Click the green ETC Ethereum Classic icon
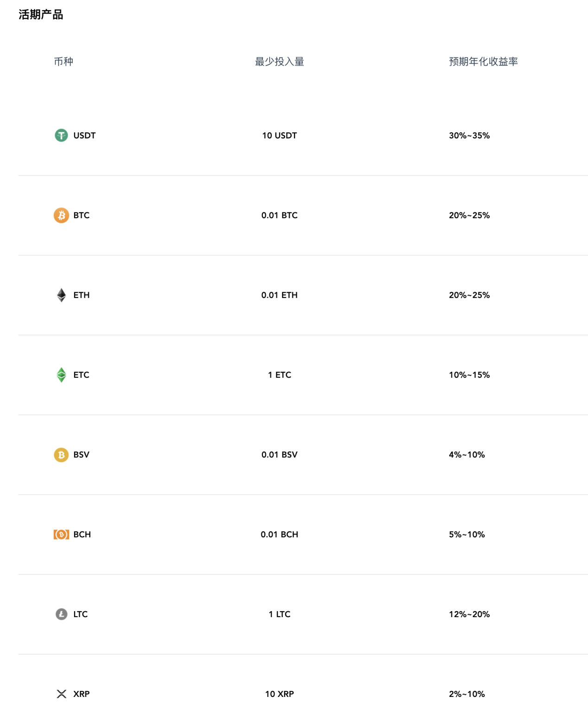The height and width of the screenshot is (728, 588). tap(61, 375)
